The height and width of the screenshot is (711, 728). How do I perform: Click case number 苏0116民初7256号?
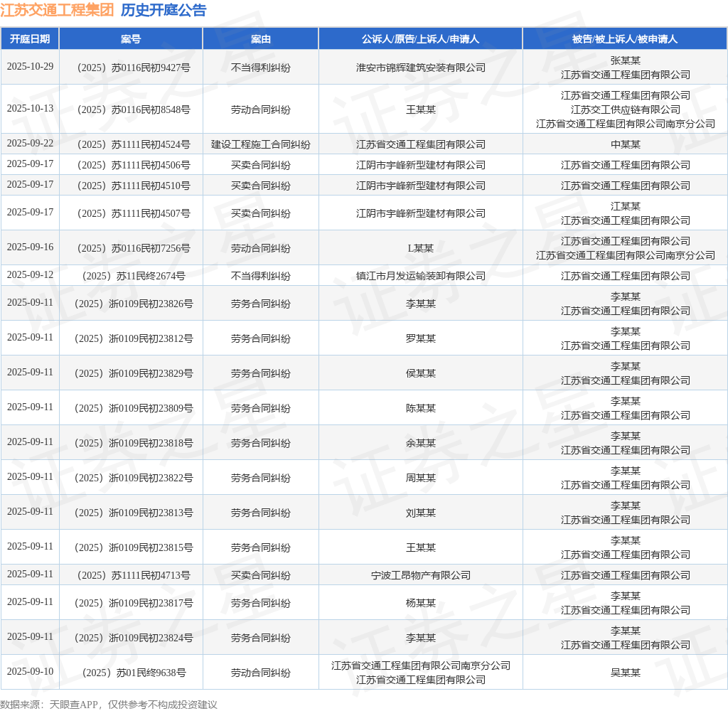click(134, 248)
